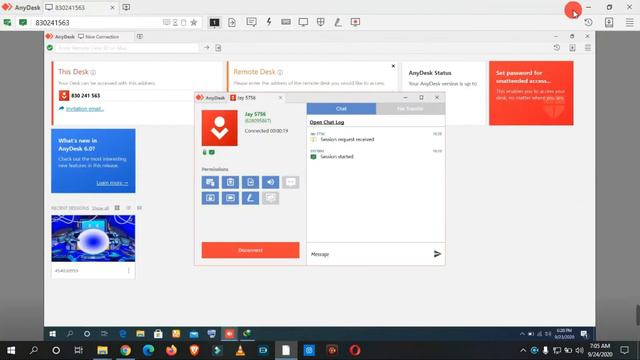
Task: Click the This Desk ID 830 241 563
Action: 85,96
